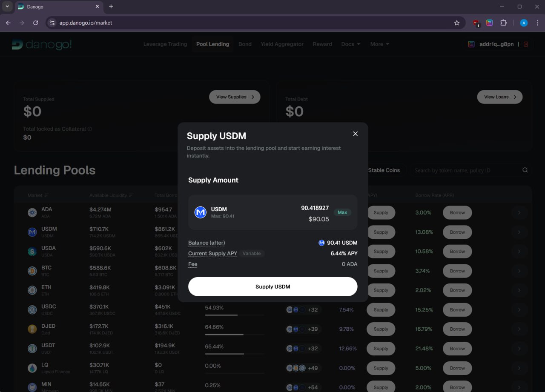
Task: Click the Total locked as Collateral info icon
Action: click(x=89, y=129)
